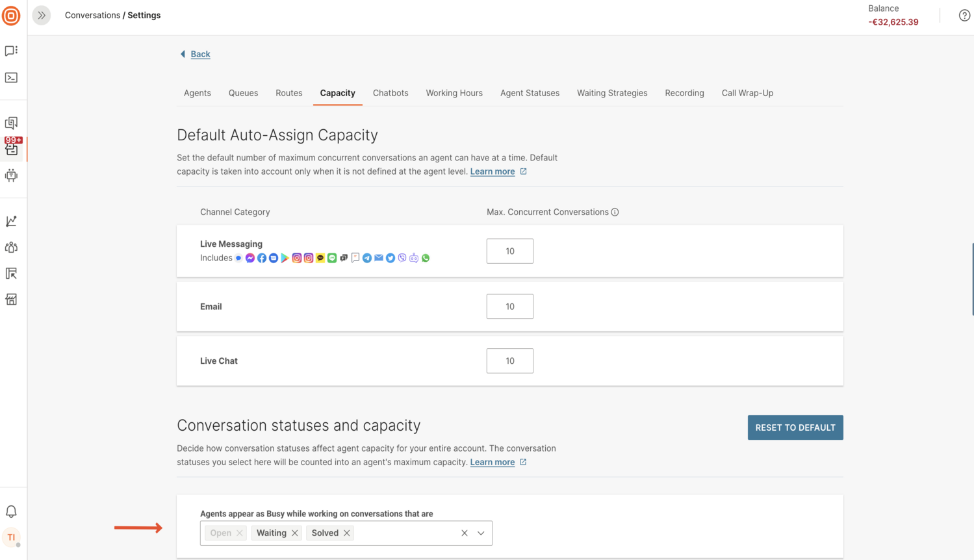The image size is (974, 560).
Task: Switch to the Recording tab
Action: [x=684, y=93]
